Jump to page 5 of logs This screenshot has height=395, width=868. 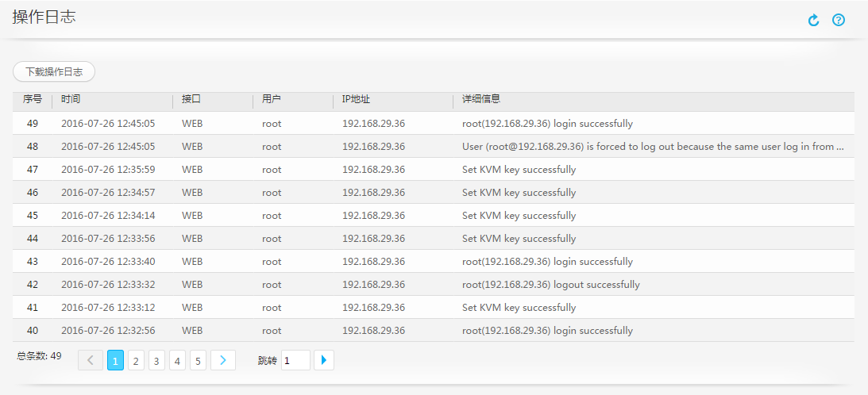198,361
